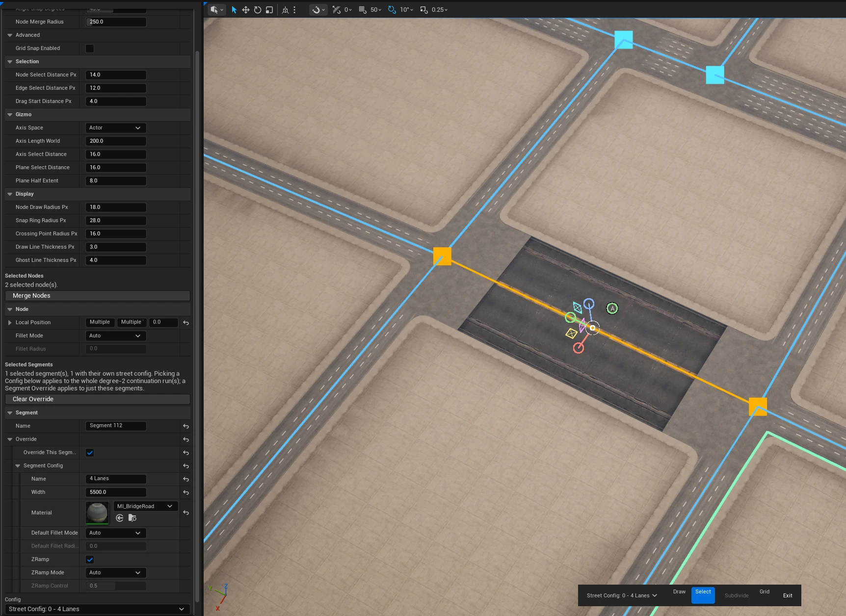Switch to Grid mode
The width and height of the screenshot is (846, 616).
(x=765, y=592)
